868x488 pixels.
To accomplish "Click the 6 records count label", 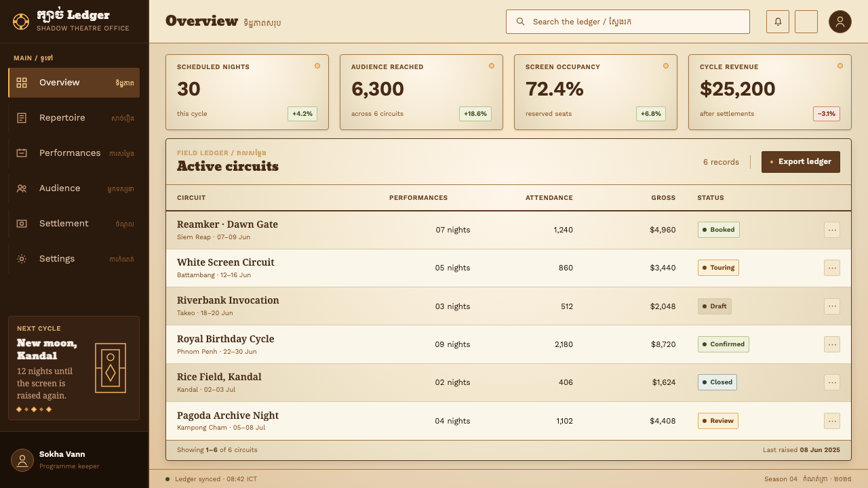I will [721, 162].
